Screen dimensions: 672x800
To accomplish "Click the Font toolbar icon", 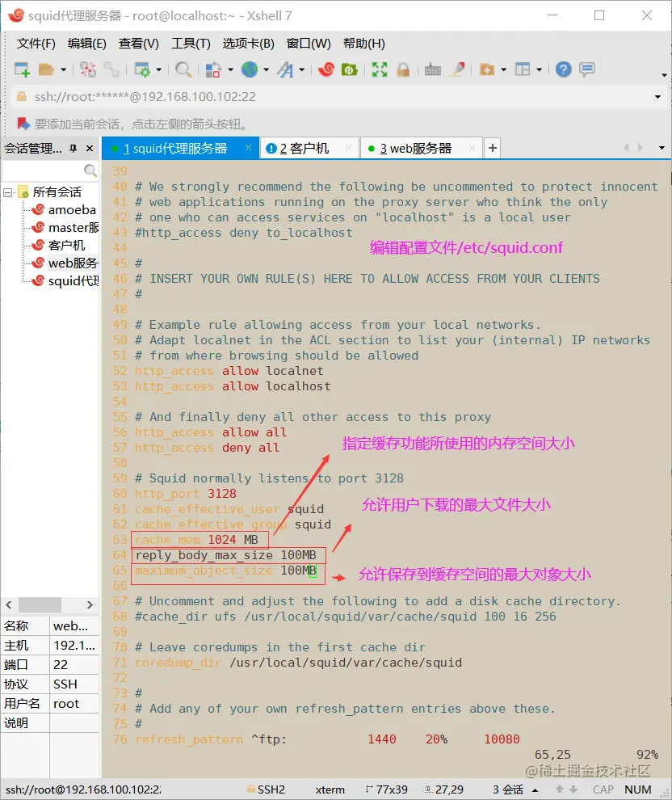I will (286, 69).
